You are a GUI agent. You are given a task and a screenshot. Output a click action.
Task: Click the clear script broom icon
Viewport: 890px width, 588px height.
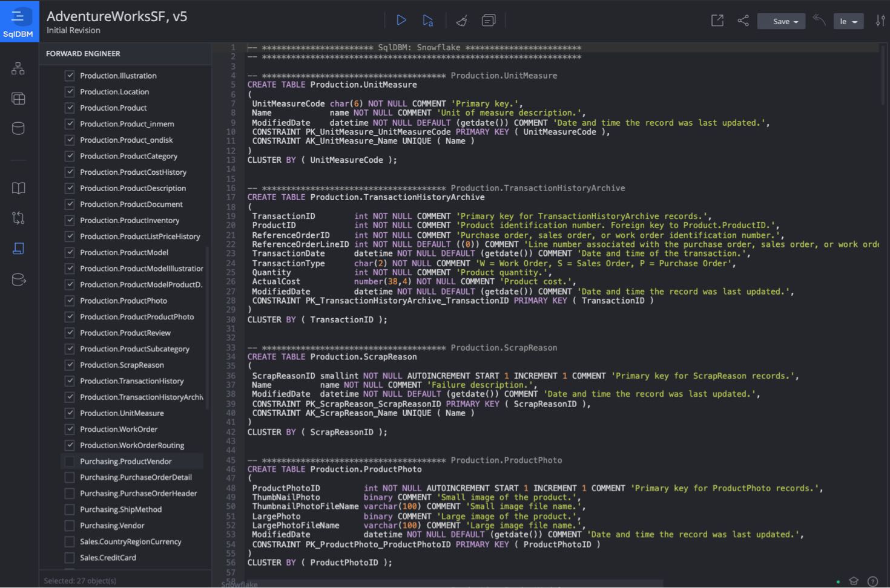pyautogui.click(x=462, y=21)
